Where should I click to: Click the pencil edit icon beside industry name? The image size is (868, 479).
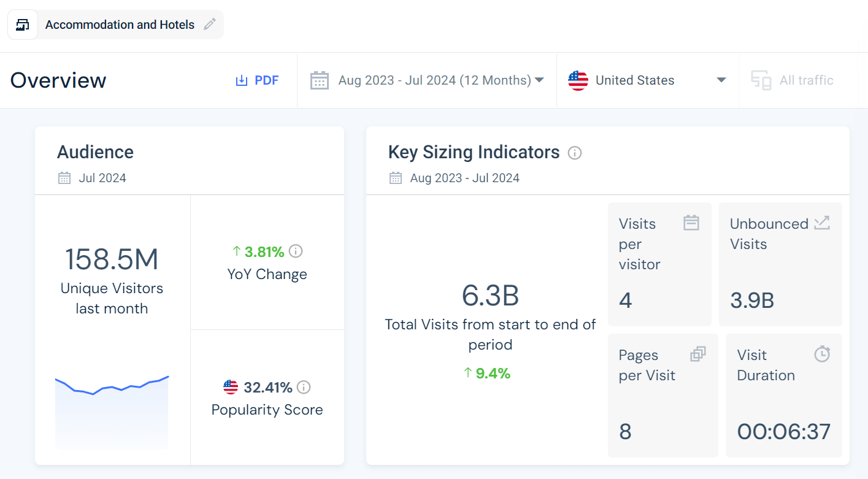click(x=210, y=25)
